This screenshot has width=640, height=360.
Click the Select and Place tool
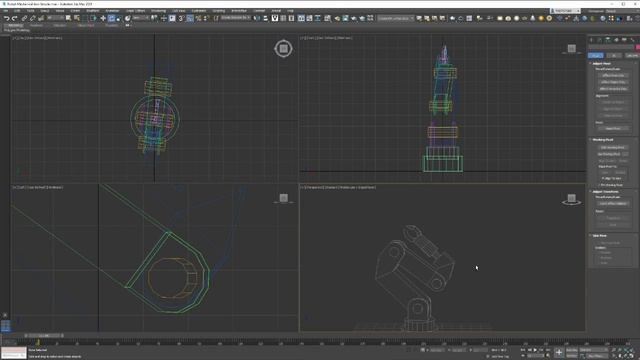pos(128,18)
